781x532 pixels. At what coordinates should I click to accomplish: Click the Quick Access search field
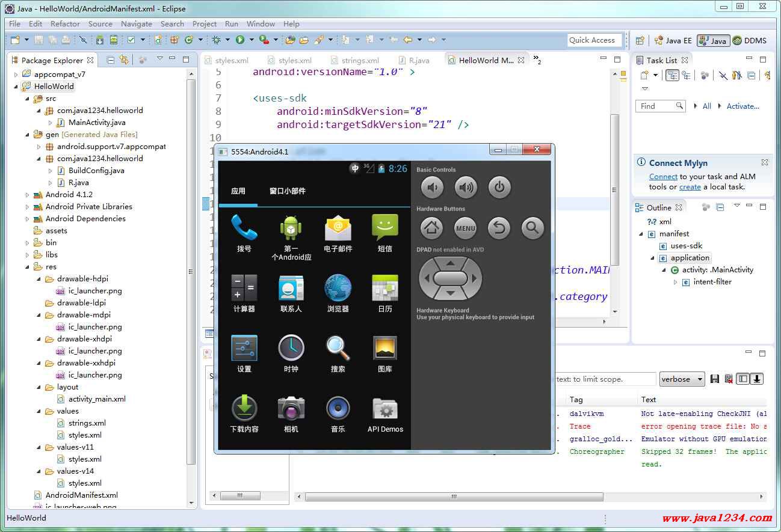(594, 40)
